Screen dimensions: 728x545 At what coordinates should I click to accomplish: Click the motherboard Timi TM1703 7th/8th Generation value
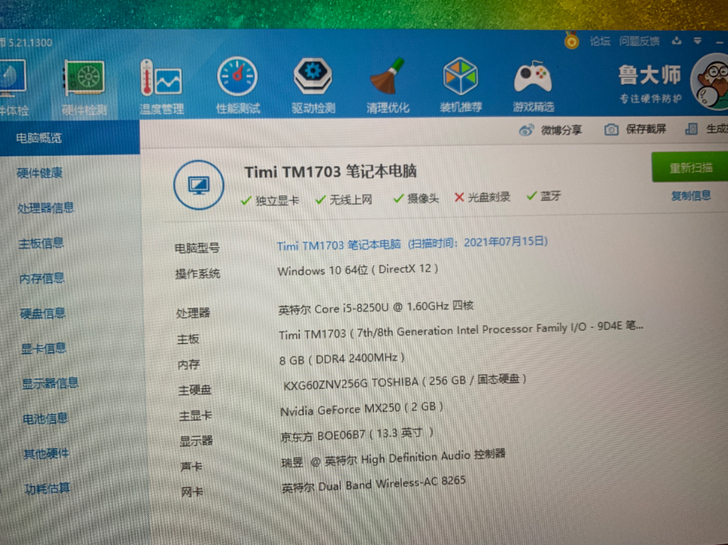click(x=461, y=331)
